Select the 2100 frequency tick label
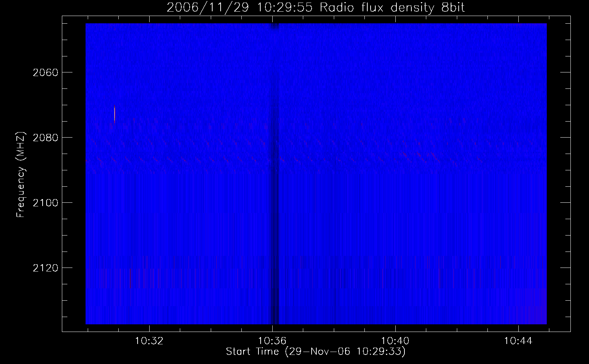 [x=46, y=203]
